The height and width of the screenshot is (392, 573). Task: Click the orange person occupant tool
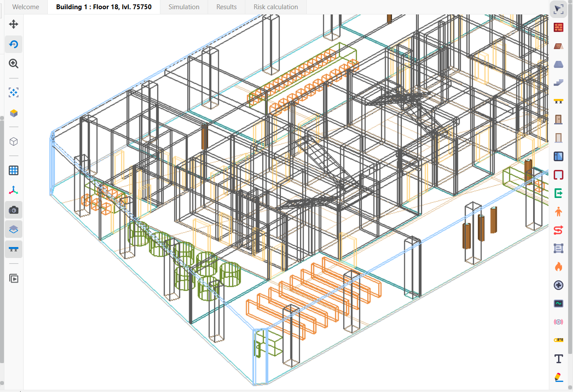(x=558, y=212)
